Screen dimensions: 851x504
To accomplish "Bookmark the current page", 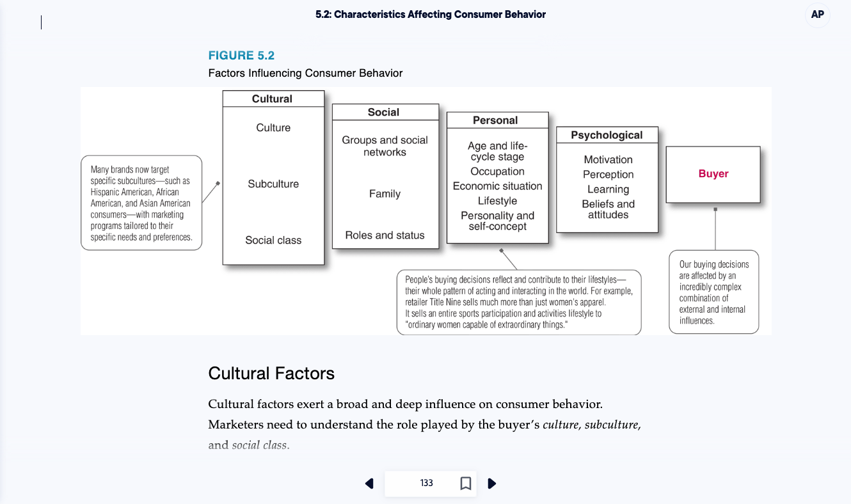I will click(x=466, y=483).
